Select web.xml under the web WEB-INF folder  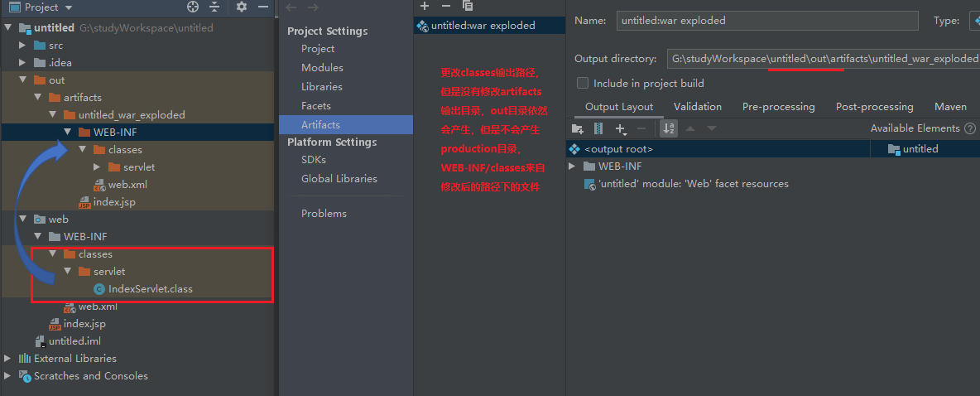pyautogui.click(x=90, y=307)
